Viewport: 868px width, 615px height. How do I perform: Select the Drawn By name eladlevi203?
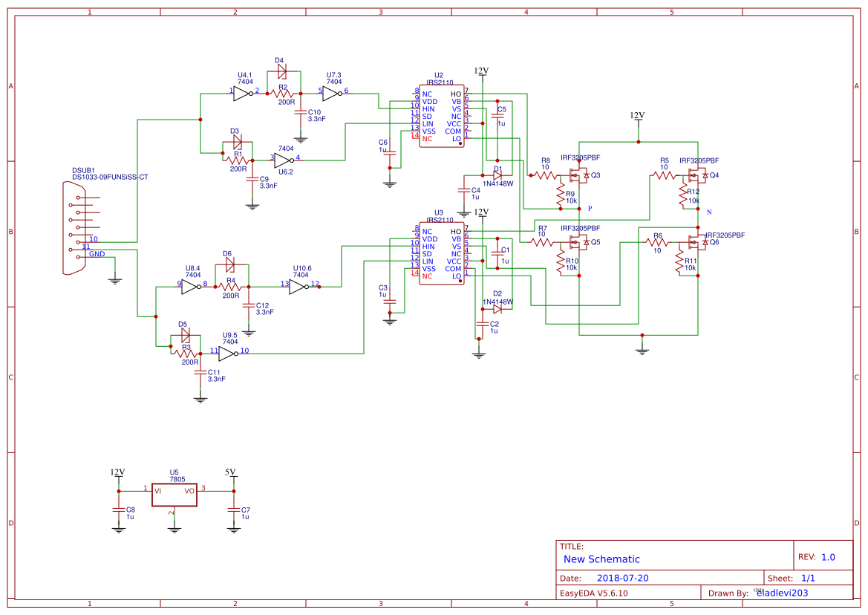tap(782, 593)
